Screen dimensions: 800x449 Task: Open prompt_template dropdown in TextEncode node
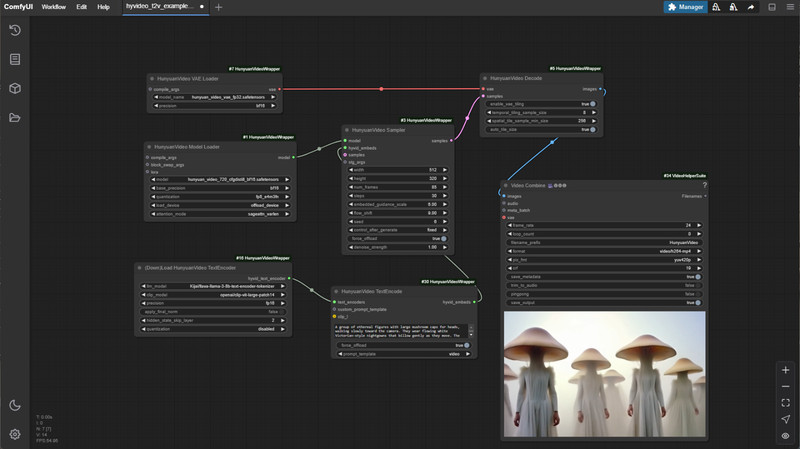(404, 354)
